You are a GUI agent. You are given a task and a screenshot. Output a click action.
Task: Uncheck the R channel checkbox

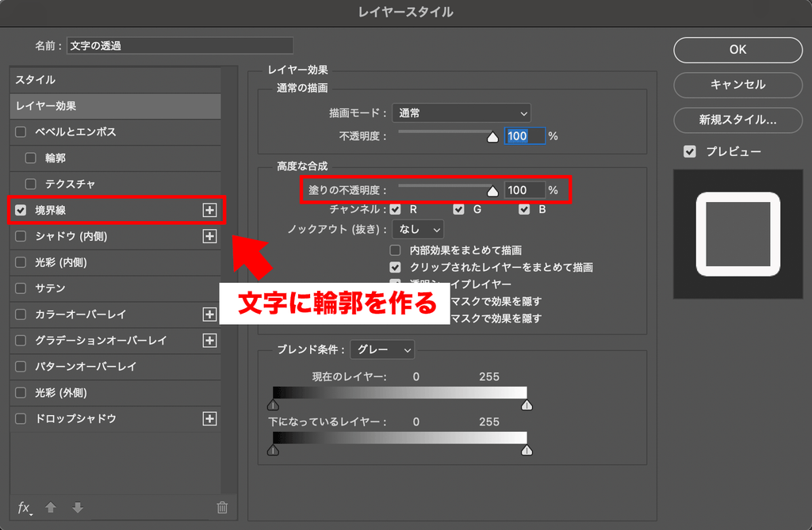point(396,210)
